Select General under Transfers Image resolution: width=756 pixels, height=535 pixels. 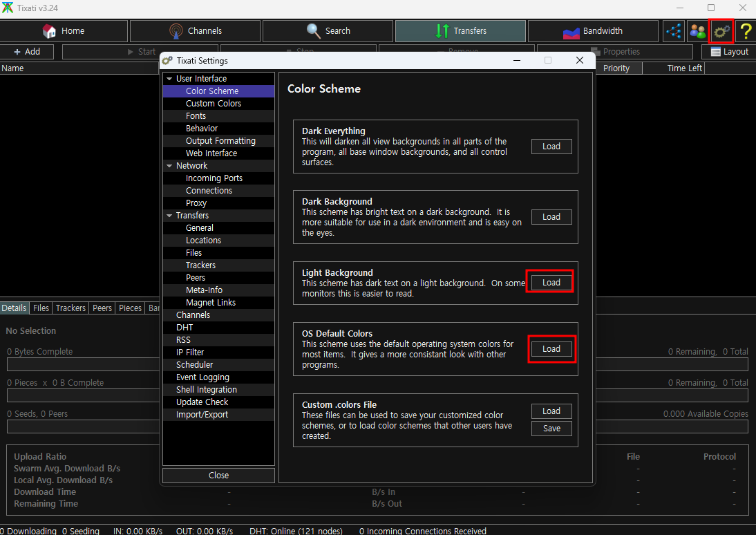point(218,227)
